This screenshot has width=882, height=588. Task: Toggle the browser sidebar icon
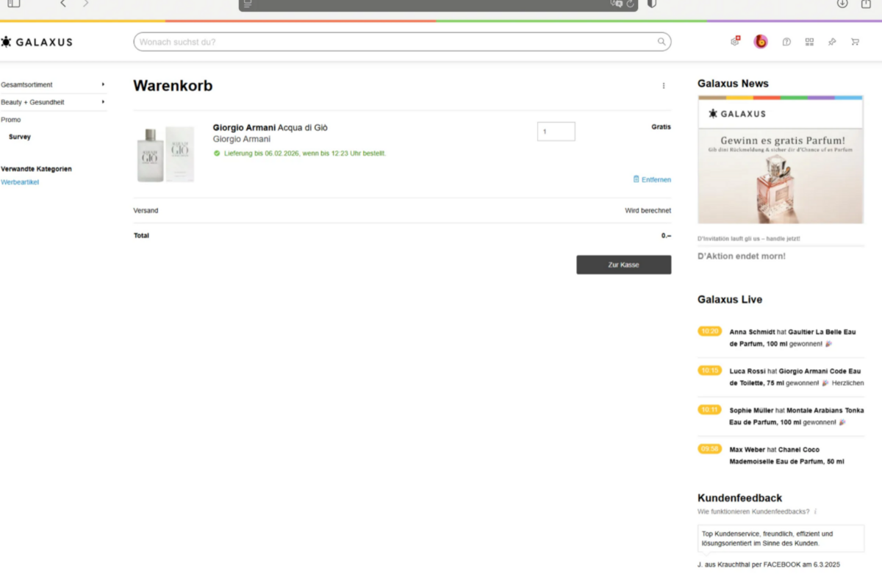click(14, 4)
